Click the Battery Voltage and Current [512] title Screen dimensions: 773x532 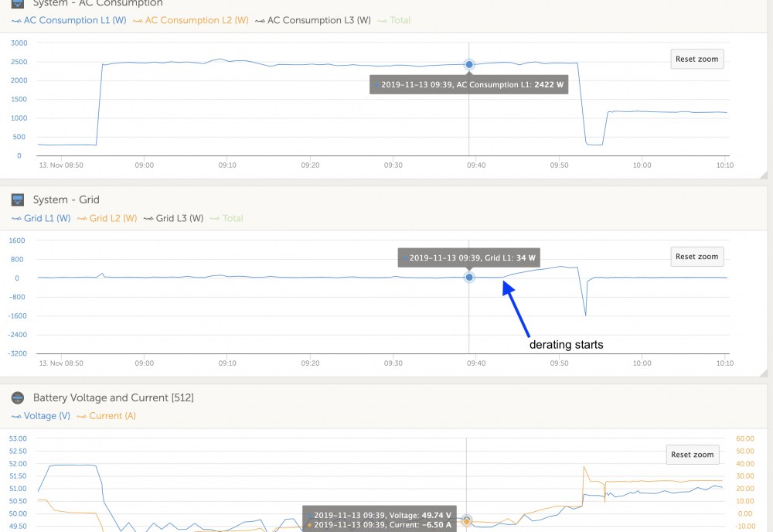[114, 398]
